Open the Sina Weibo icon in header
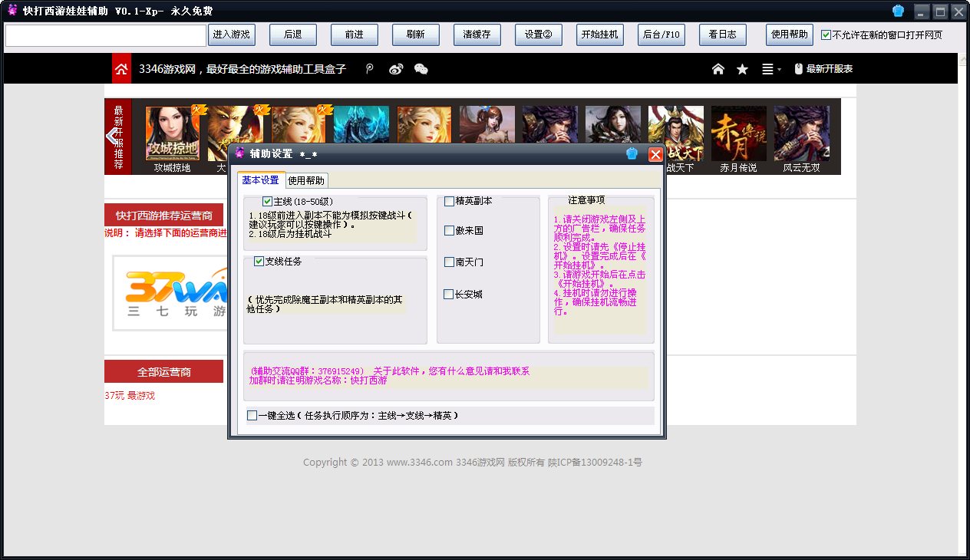This screenshot has width=970, height=560. tap(396, 69)
